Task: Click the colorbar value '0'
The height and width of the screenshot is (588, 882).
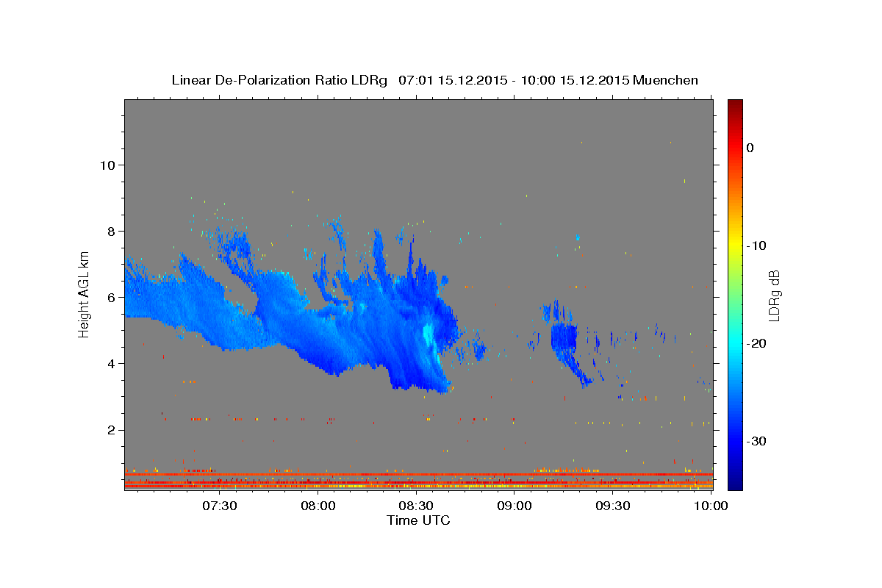Action: 750,148
